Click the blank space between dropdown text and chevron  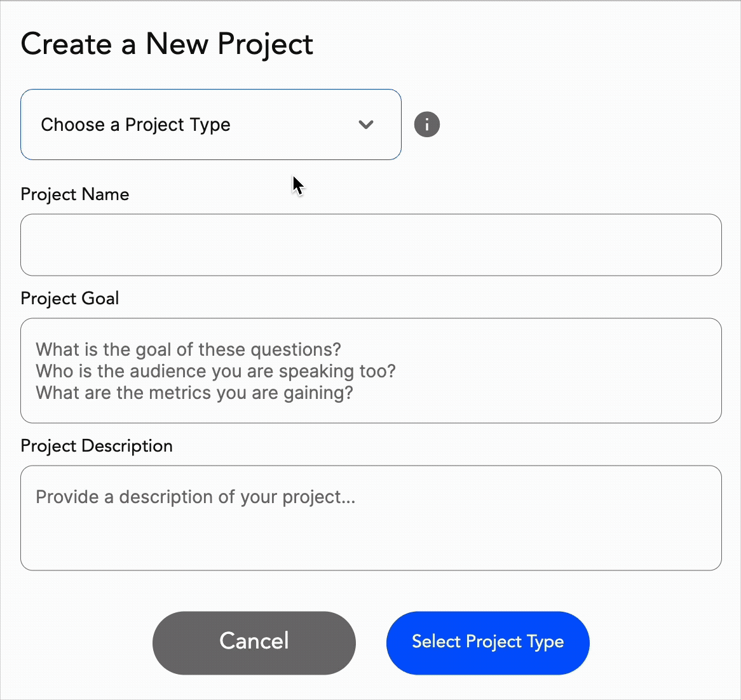[293, 125]
